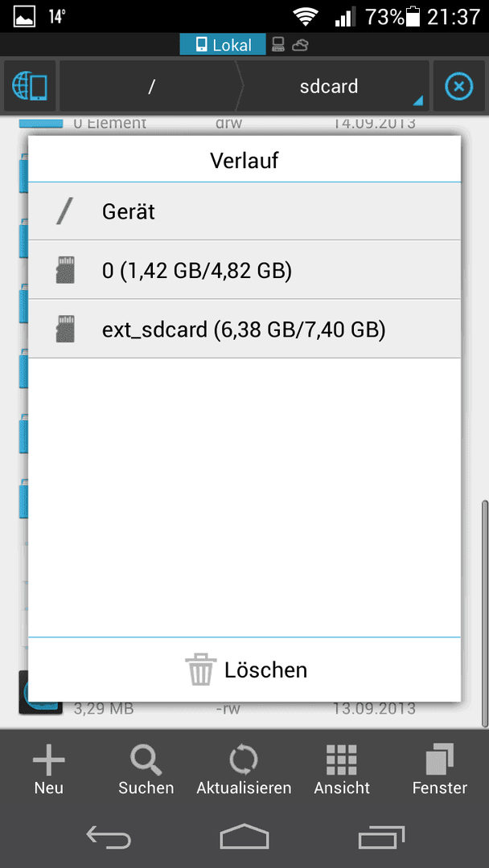Switch to the Lokal tab
Screen dimensions: 489x868
[x=223, y=45]
